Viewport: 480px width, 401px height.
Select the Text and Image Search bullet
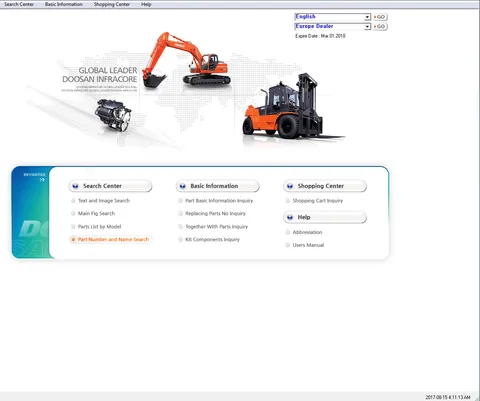point(73,201)
